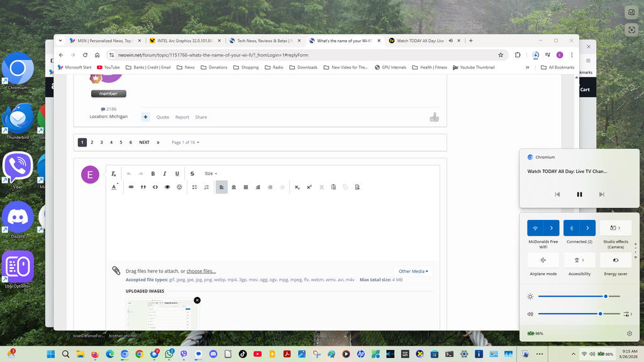Open the Windows Start button
644x362 pixels.
[x=50, y=354]
